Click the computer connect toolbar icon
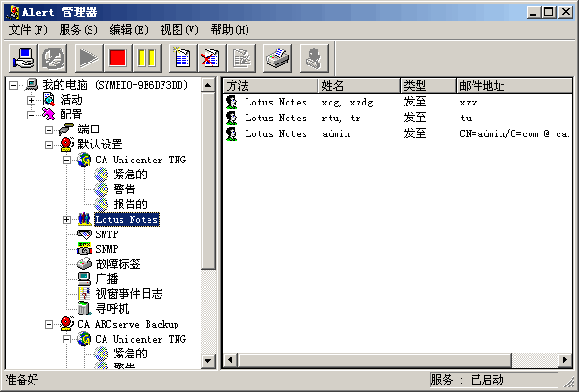This screenshot has width=579, height=392. (x=23, y=58)
